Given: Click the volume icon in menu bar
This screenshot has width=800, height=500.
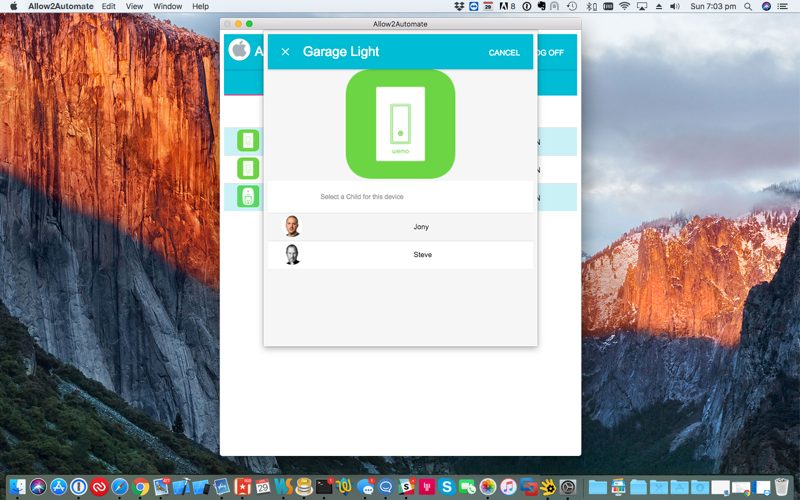Looking at the screenshot, I should [674, 7].
